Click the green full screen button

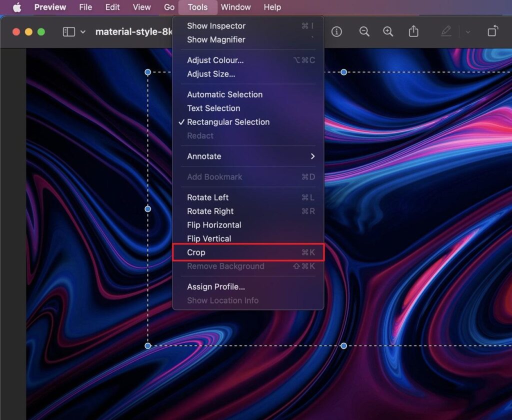41,31
